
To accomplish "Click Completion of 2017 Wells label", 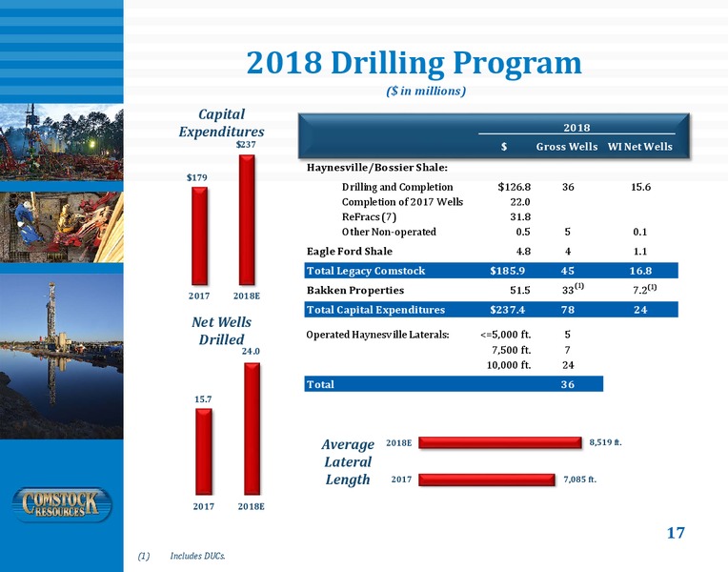I will coord(402,202).
